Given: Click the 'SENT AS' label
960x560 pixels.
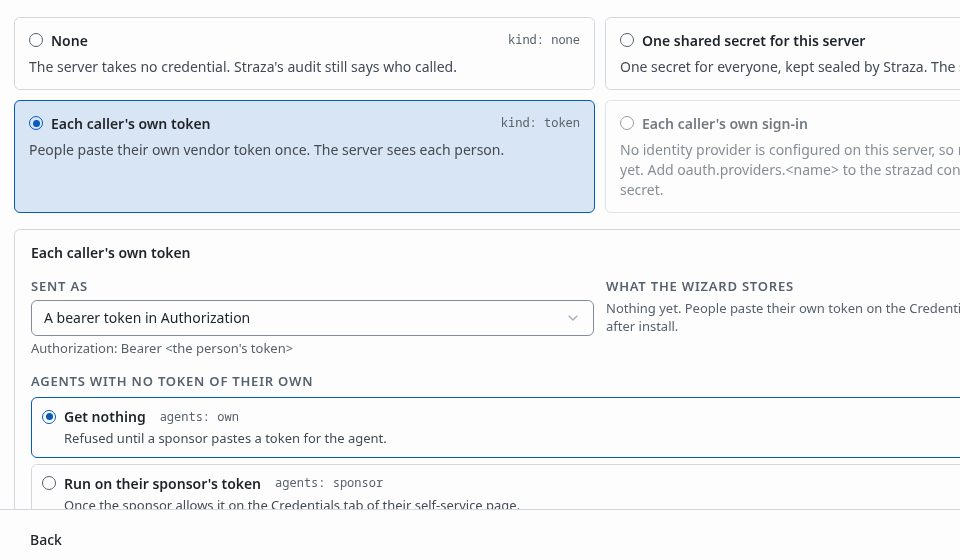Looking at the screenshot, I should (59, 286).
